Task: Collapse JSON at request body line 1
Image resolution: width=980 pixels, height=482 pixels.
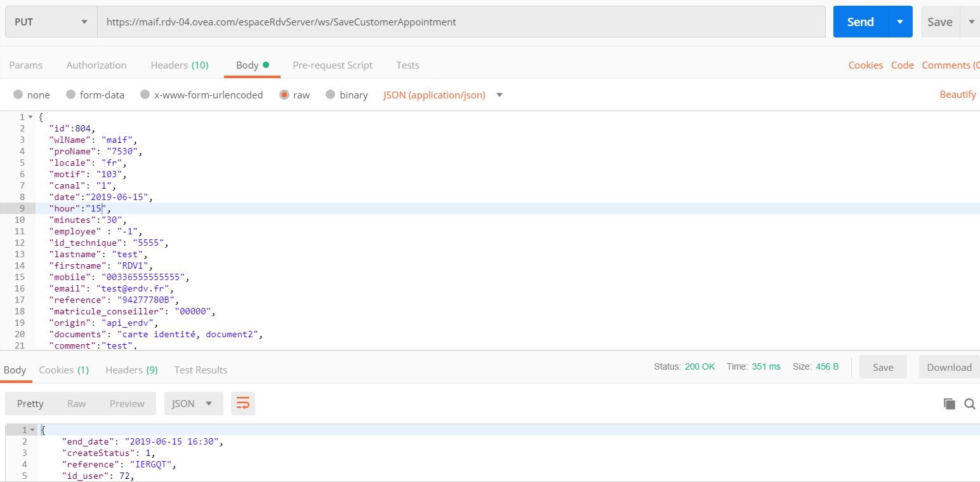Action: pos(30,117)
